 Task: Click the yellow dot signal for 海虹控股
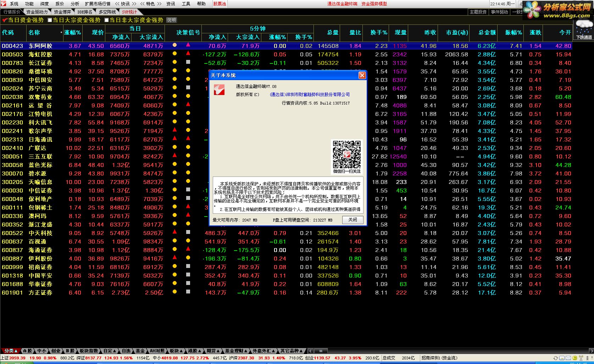point(174,54)
